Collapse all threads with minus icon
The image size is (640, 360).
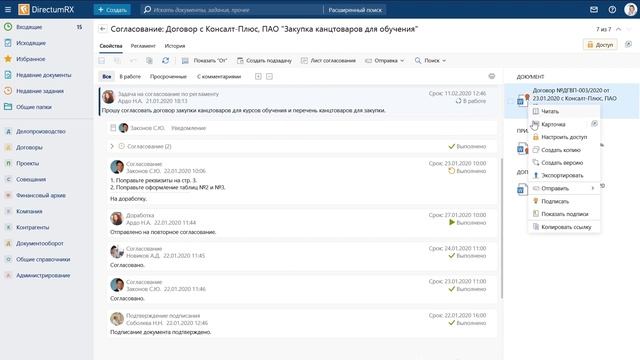pos(269,76)
